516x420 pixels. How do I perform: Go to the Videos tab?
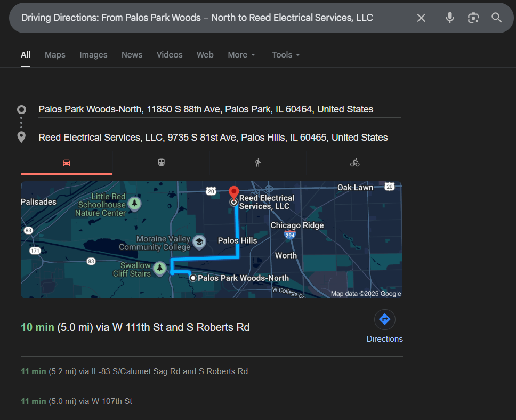tap(170, 55)
